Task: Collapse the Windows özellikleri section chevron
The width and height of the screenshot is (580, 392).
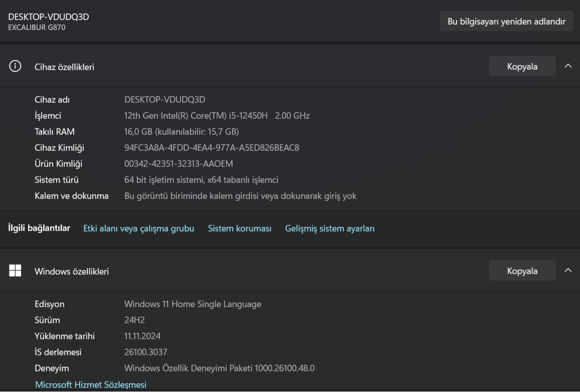Action: point(568,270)
